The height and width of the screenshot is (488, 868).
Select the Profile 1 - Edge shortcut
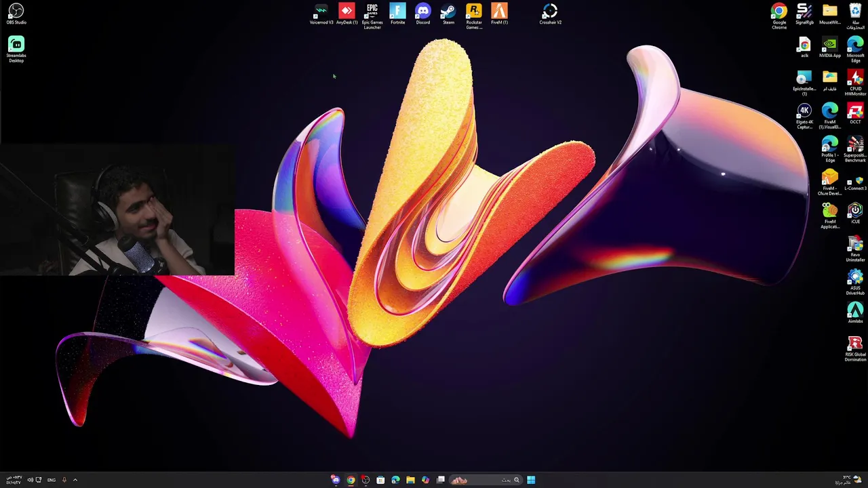830,149
